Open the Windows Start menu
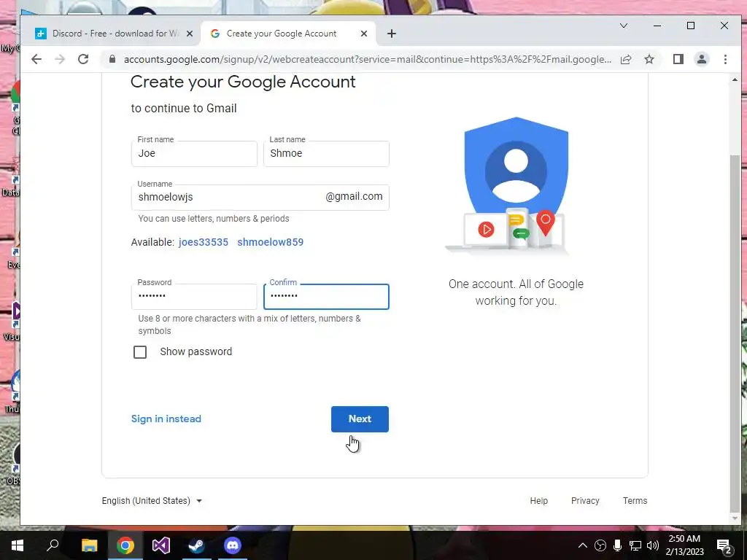The width and height of the screenshot is (747, 560). 18,545
